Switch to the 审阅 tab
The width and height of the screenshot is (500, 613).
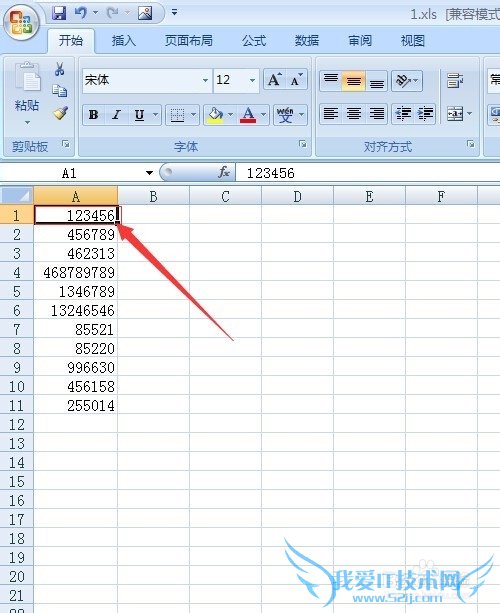360,41
